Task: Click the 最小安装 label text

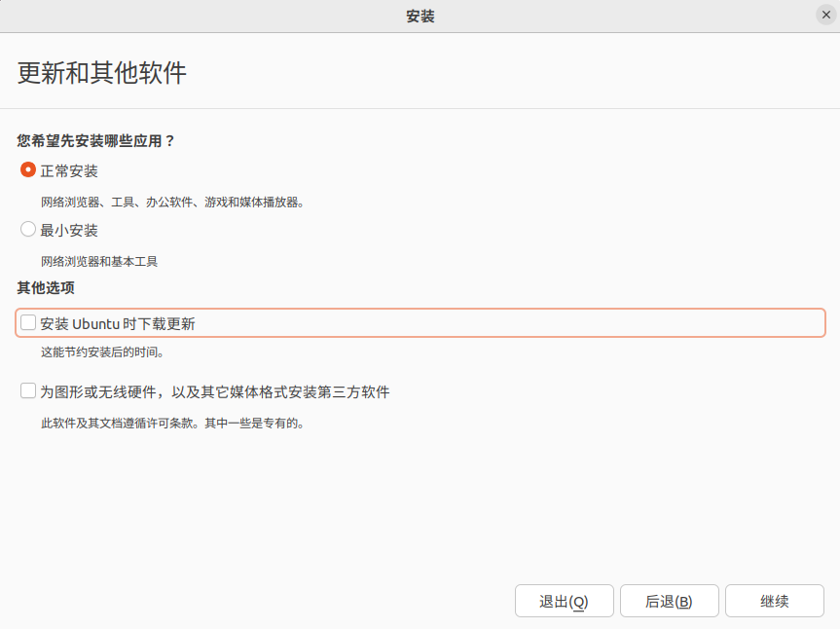Action: point(69,231)
